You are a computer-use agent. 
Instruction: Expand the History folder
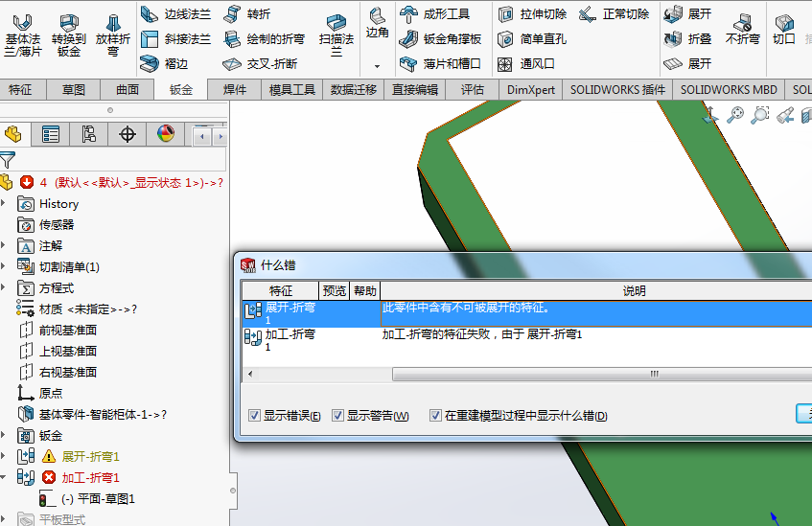tap(3, 203)
